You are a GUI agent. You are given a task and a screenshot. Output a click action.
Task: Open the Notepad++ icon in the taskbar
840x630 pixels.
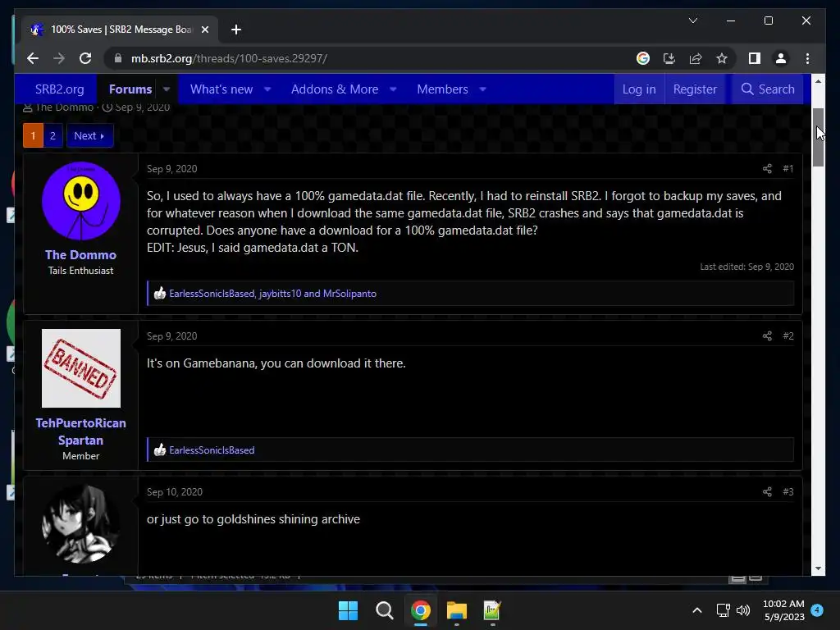492,610
